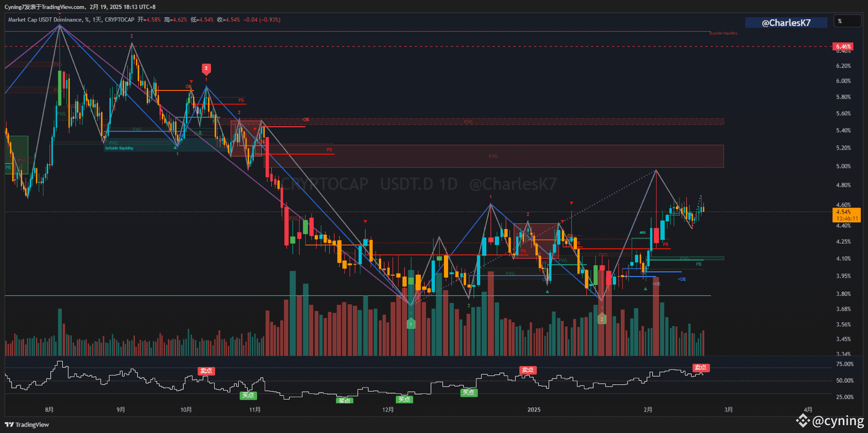Click the 5.60% price scale label
This screenshot has width=868, height=433.
click(843, 113)
